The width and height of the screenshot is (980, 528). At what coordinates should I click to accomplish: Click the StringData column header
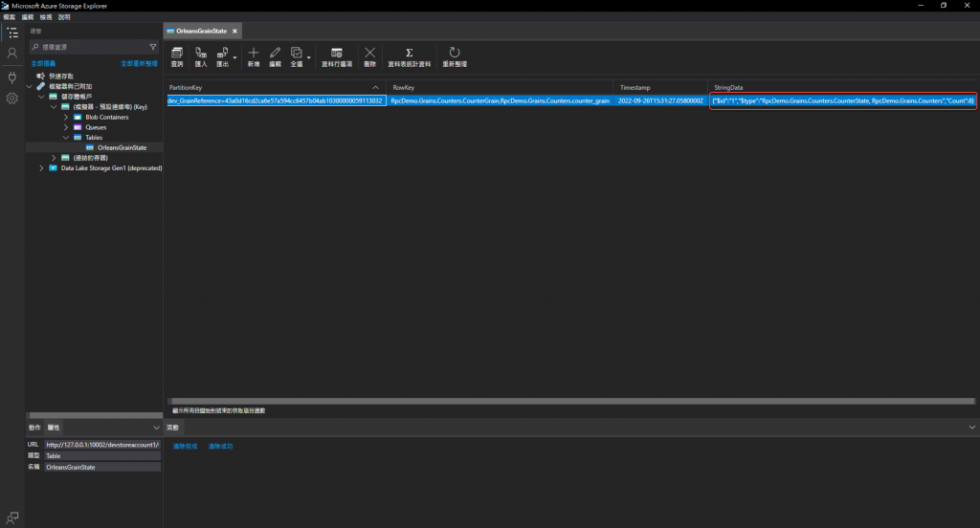pos(843,87)
